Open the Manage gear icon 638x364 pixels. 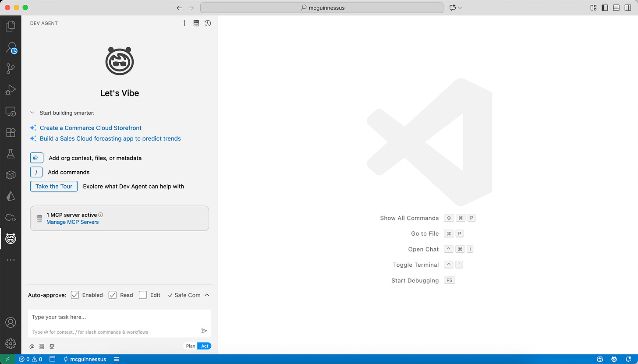pyautogui.click(x=11, y=343)
